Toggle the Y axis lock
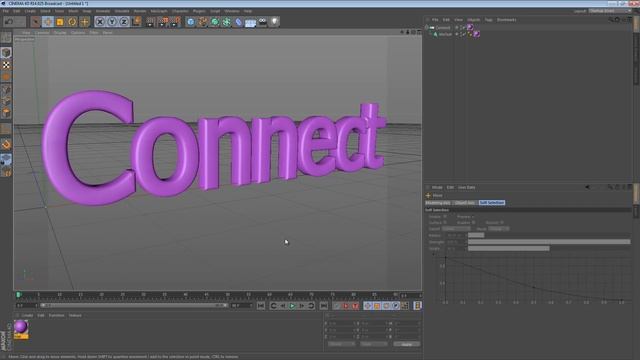The image size is (640, 360). click(112, 22)
